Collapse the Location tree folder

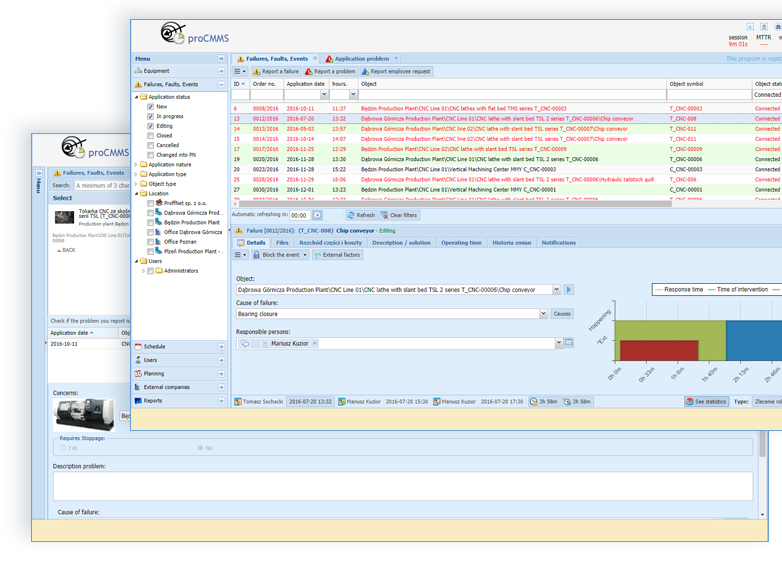tap(136, 193)
